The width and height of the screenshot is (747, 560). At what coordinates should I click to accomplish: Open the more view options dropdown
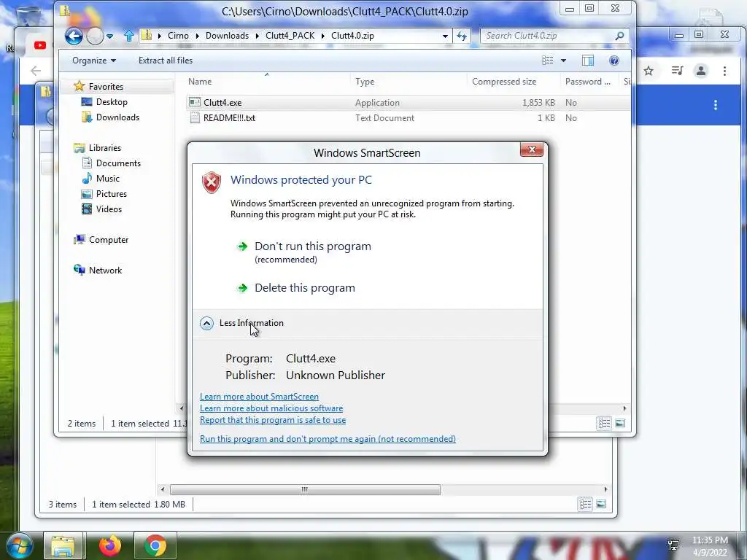click(564, 61)
